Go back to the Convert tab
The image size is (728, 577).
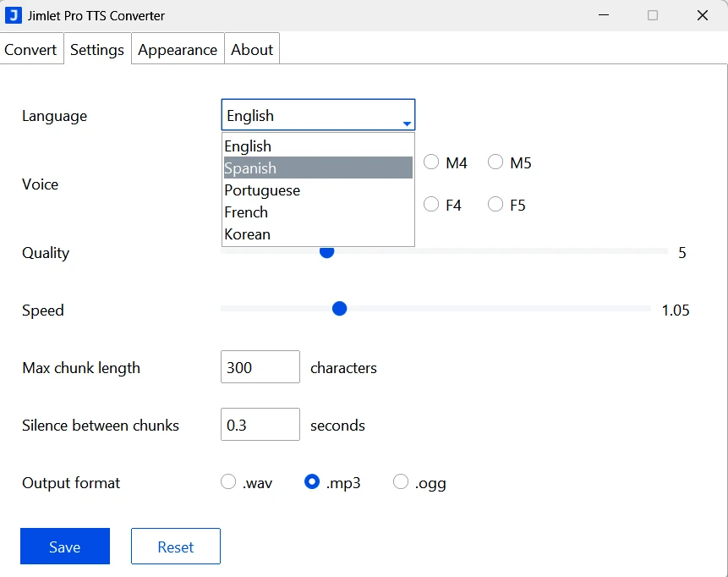point(30,49)
